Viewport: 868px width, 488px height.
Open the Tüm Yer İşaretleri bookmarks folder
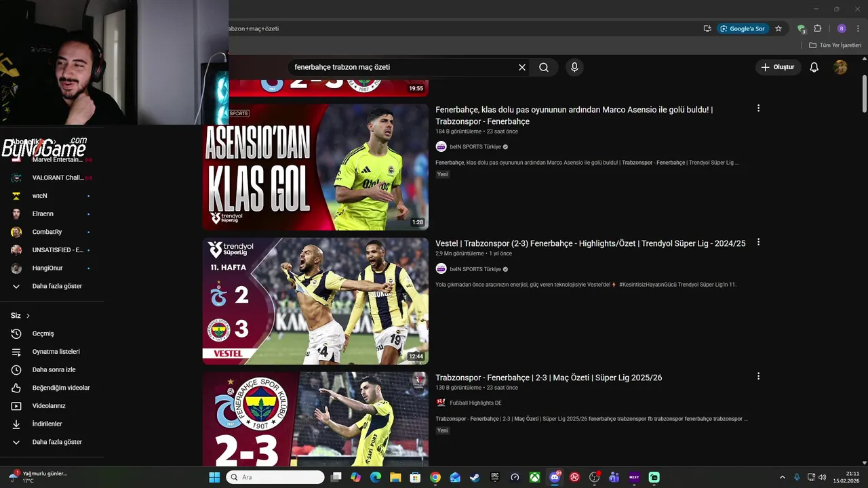(835, 45)
